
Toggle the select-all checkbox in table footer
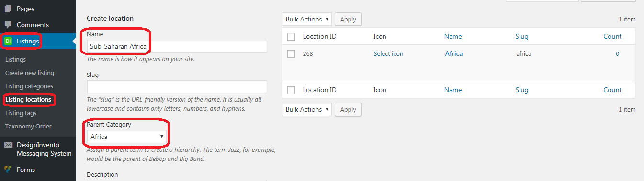pos(291,90)
